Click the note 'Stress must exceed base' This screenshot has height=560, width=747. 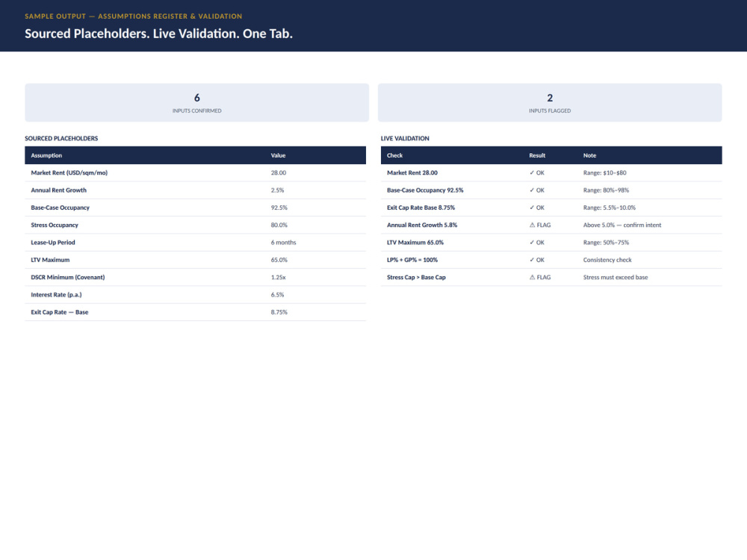[616, 277]
